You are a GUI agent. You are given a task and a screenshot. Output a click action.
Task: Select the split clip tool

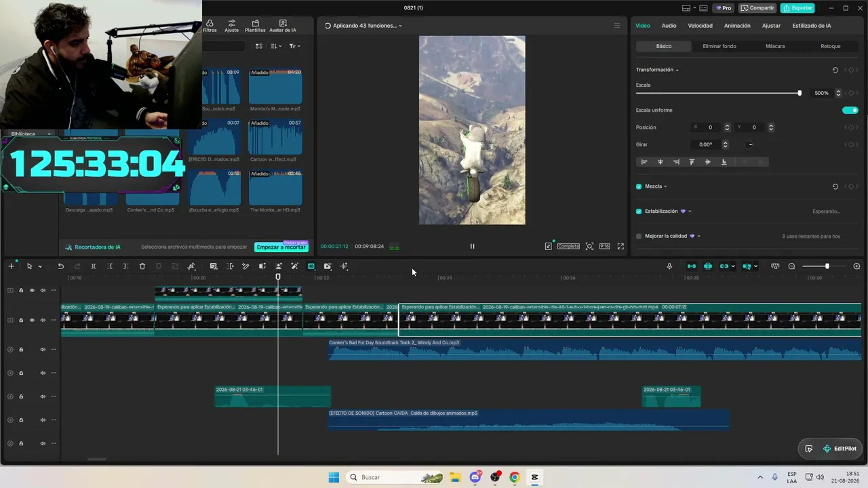pos(94,266)
